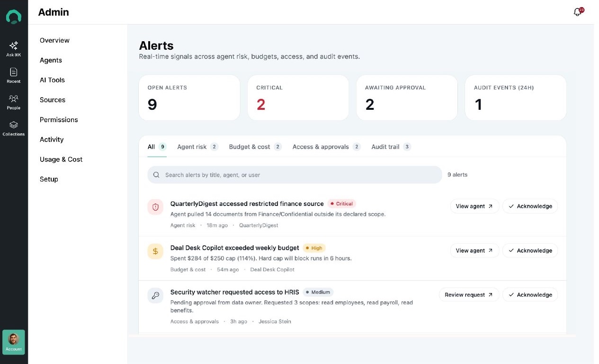The height and width of the screenshot is (364, 599).
Task: Open notifications bell icon
Action: tap(578, 12)
